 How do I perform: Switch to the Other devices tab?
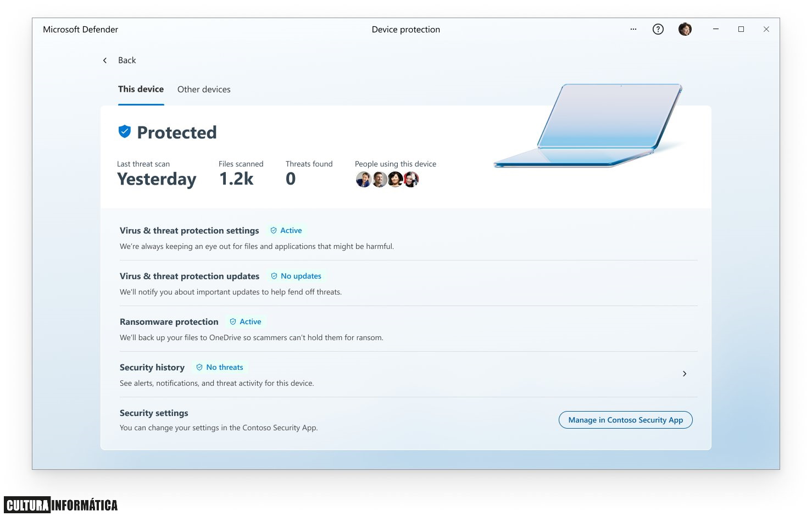(x=204, y=90)
